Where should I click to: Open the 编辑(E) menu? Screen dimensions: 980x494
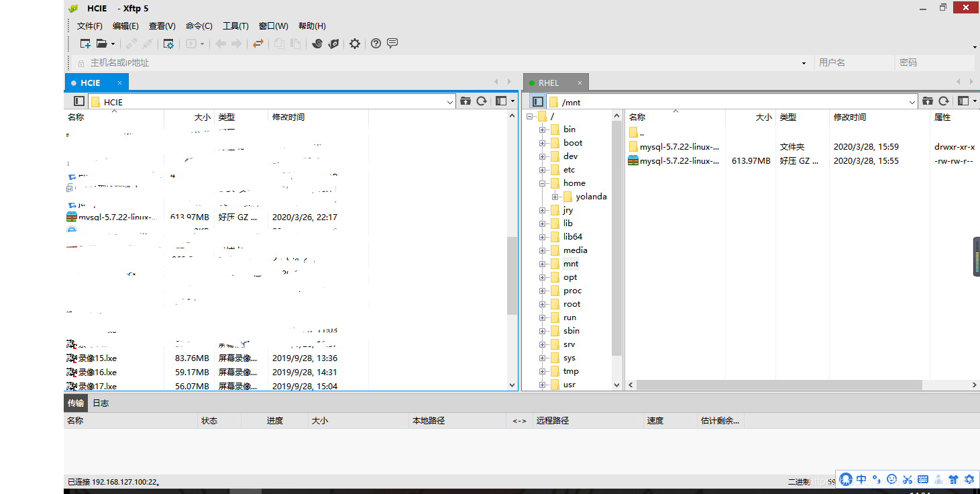(125, 26)
